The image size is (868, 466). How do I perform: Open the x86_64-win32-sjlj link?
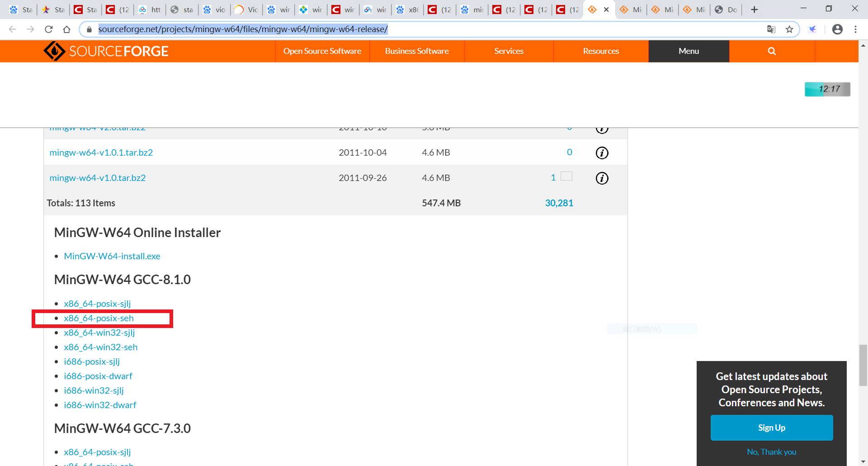99,333
